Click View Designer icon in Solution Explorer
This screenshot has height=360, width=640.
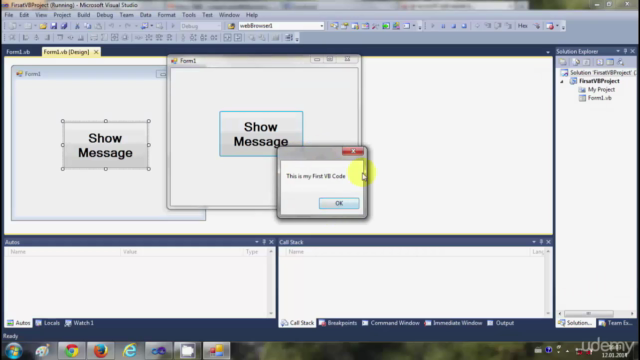pyautogui.click(x=610, y=62)
